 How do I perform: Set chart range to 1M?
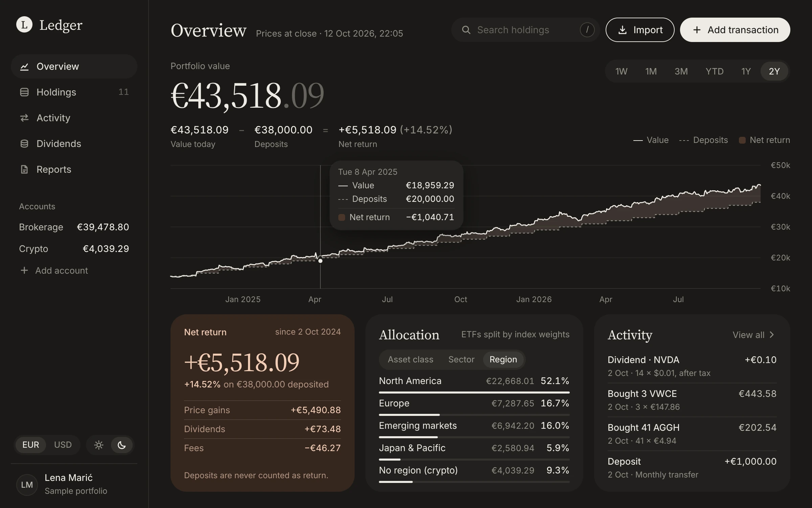coord(651,71)
